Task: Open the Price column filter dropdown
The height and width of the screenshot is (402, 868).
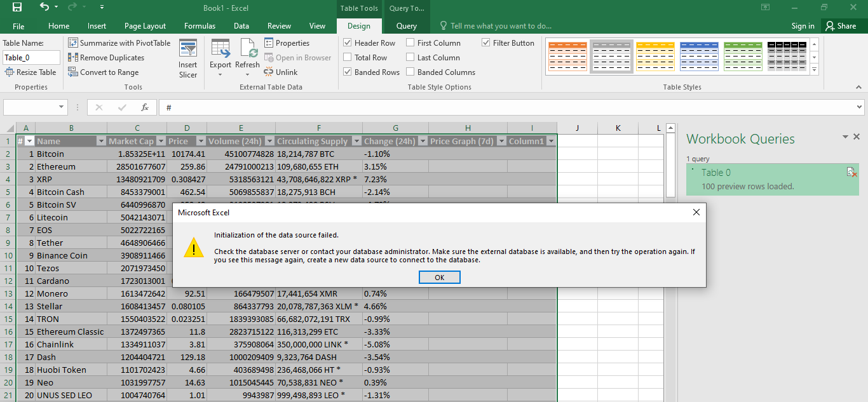Action: (x=201, y=141)
